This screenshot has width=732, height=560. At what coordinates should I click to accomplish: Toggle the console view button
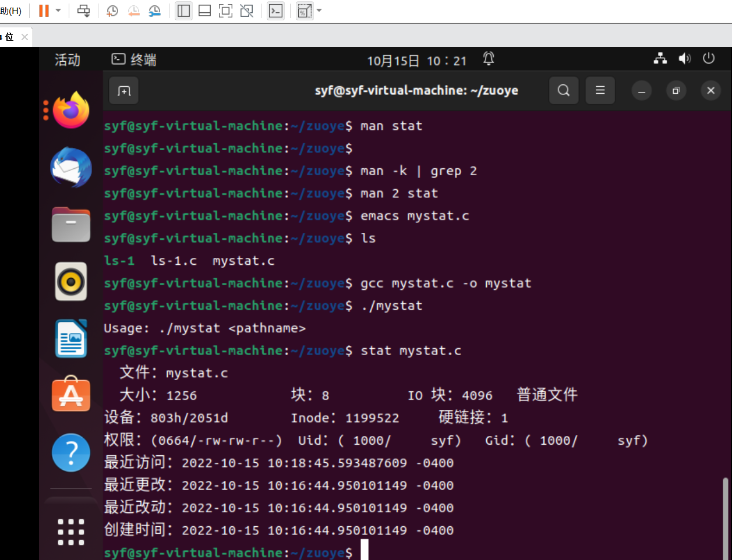(275, 10)
